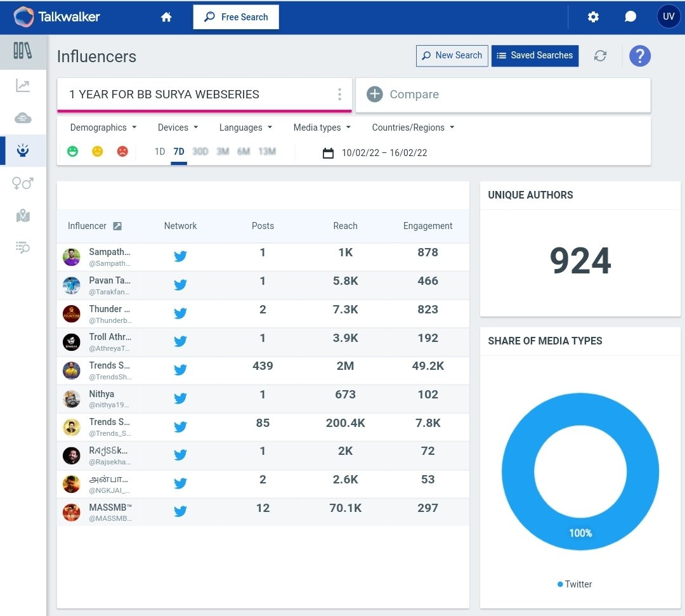
Task: Expand the Languages dropdown
Action: tap(246, 128)
